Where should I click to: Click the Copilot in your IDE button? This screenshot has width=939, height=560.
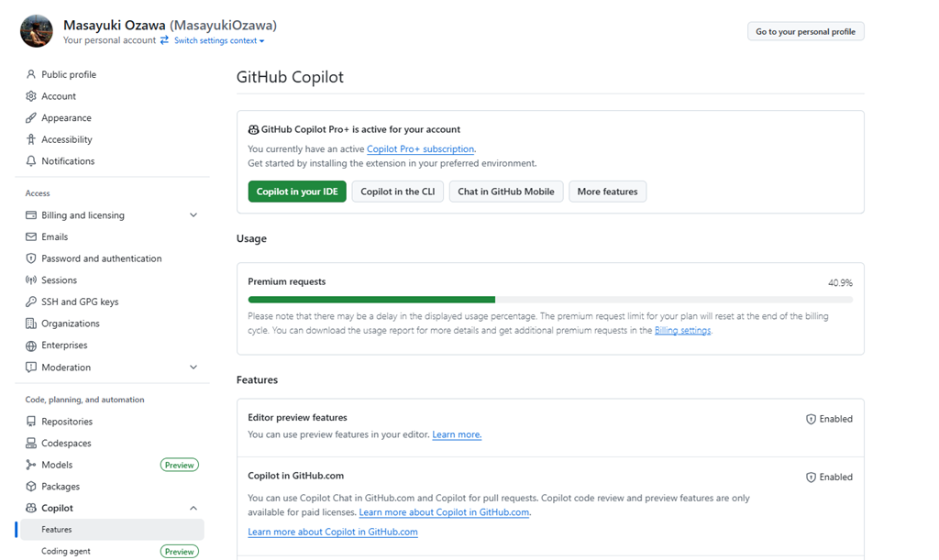(297, 192)
